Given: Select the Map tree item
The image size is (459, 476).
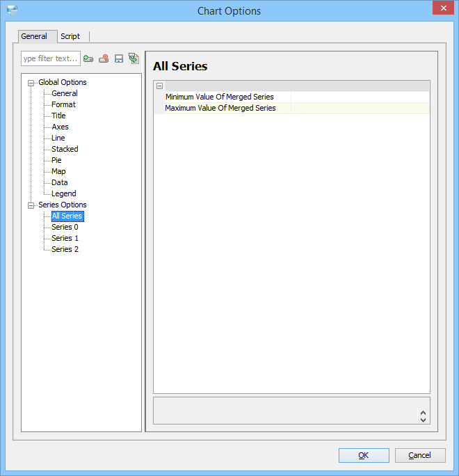Looking at the screenshot, I should coord(58,171).
